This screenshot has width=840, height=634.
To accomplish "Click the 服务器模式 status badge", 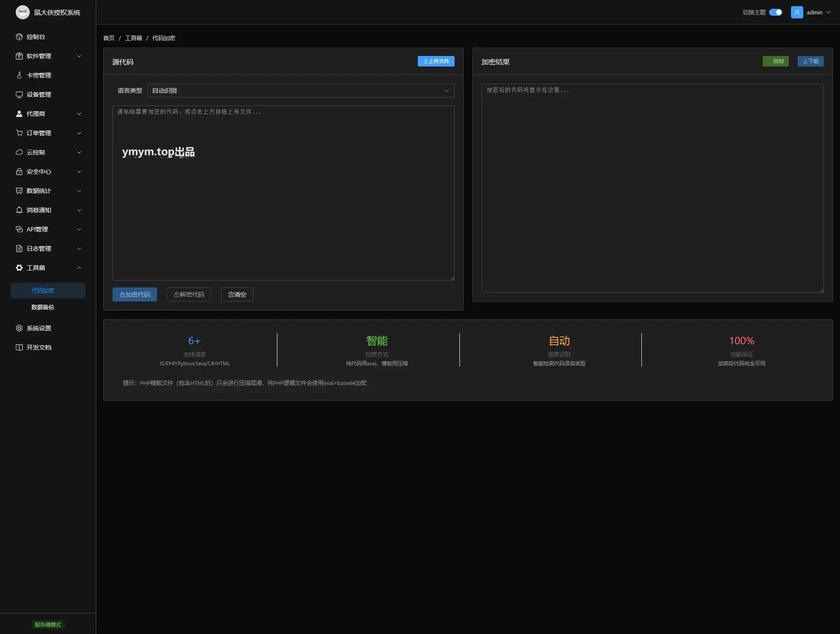I will [x=48, y=624].
